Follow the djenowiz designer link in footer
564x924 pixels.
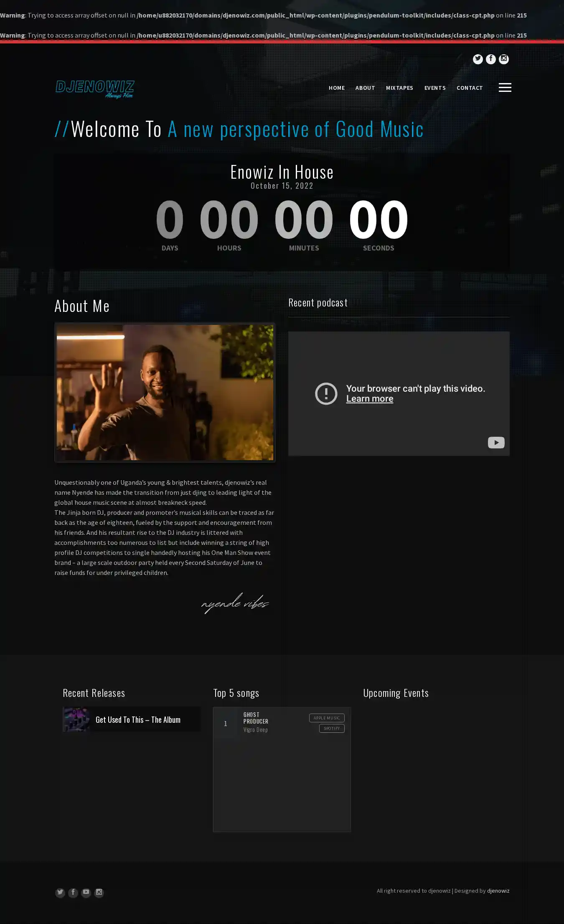coord(498,891)
